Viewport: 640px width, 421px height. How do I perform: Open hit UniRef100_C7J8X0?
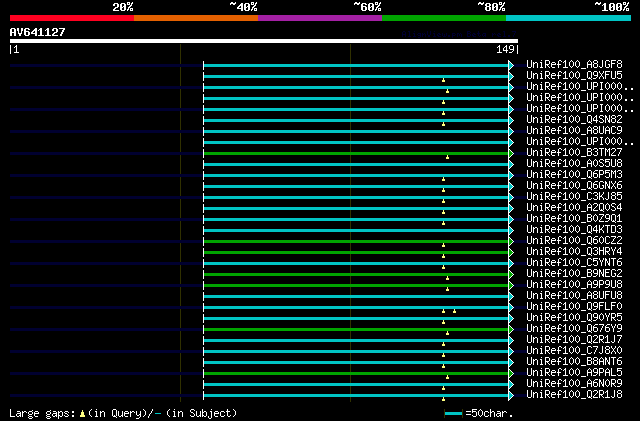point(574,351)
